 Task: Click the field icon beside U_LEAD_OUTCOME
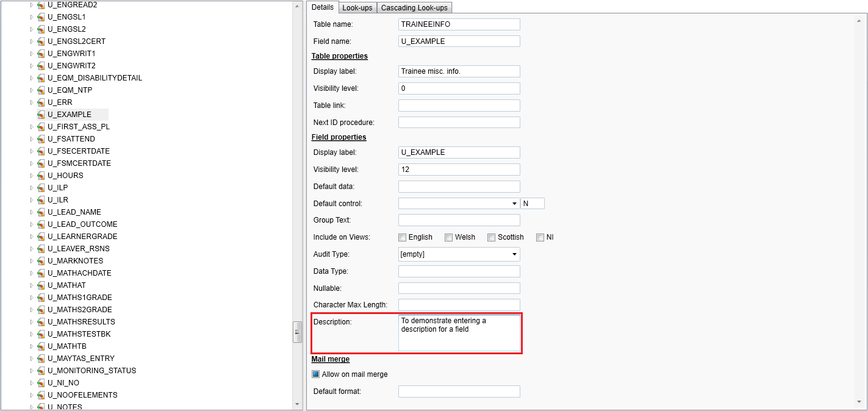coord(41,224)
